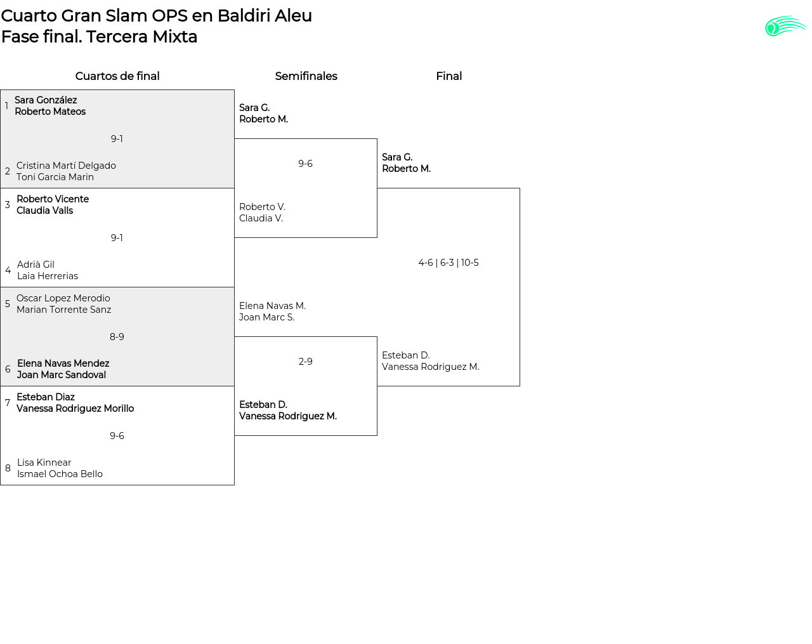Click the Final column header
This screenshot has width=812, height=644.
point(449,76)
